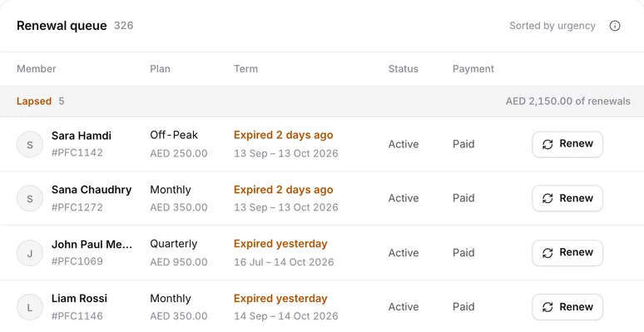Screen dimensions: 644x332
Task: Click member ID #PFC1272
Action: tap(77, 207)
